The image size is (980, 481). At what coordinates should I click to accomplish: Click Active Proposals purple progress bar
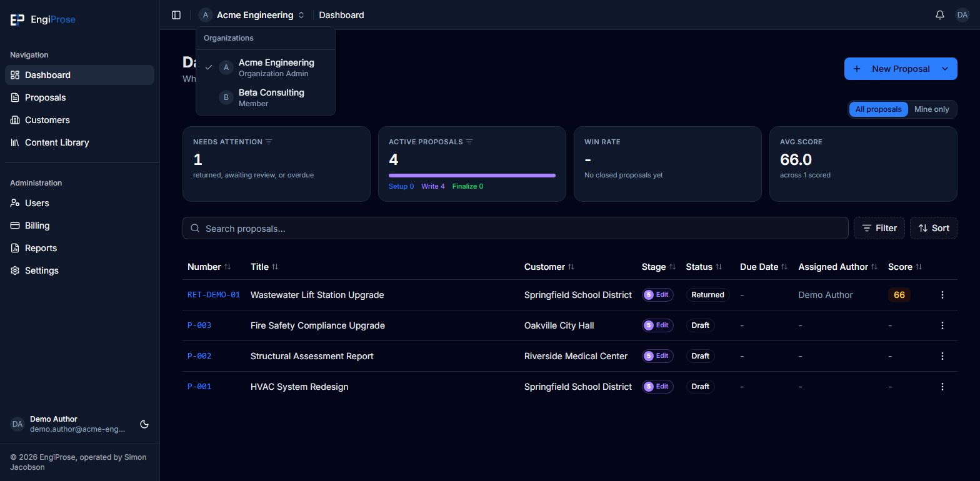tap(472, 176)
